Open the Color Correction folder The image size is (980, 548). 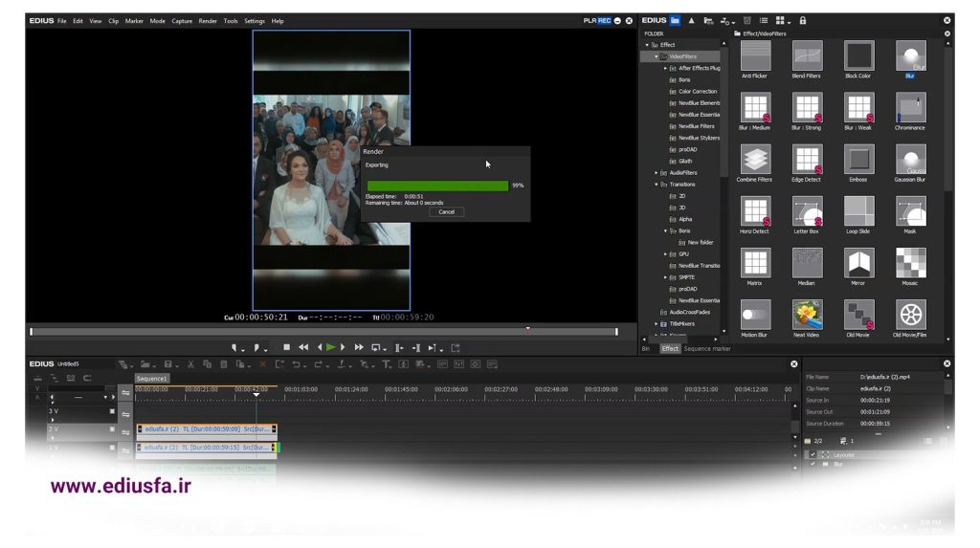(698, 91)
